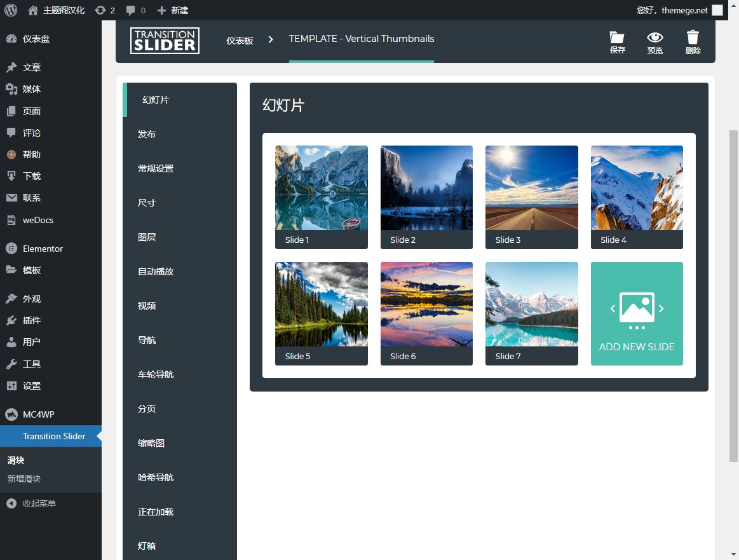Add a new slide

click(x=637, y=313)
